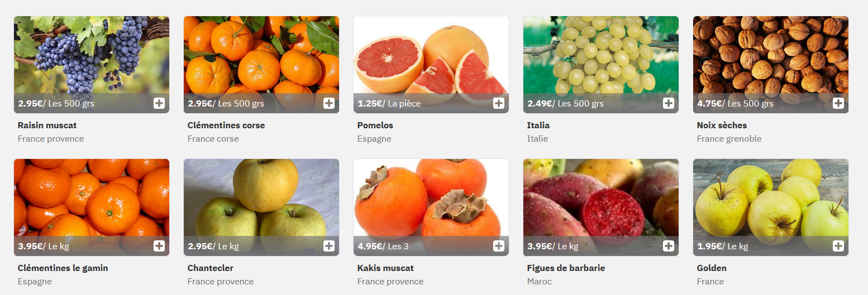
Task: Add Chantecler apples with plus icon
Action: (329, 246)
